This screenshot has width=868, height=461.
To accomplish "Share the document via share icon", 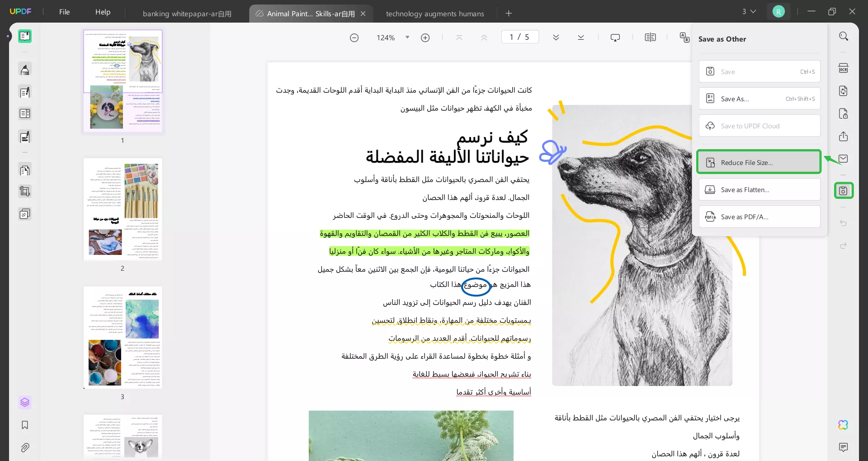I will click(x=844, y=136).
